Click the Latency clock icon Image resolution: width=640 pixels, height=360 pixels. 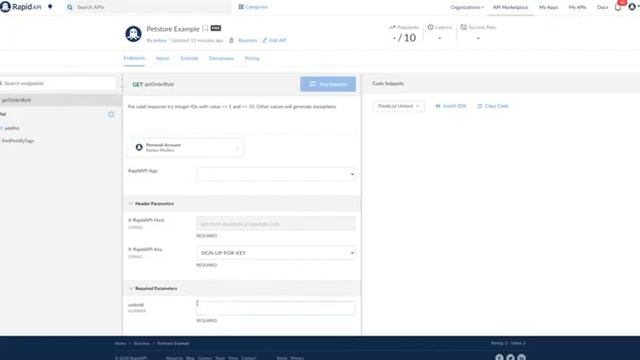pyautogui.click(x=430, y=27)
